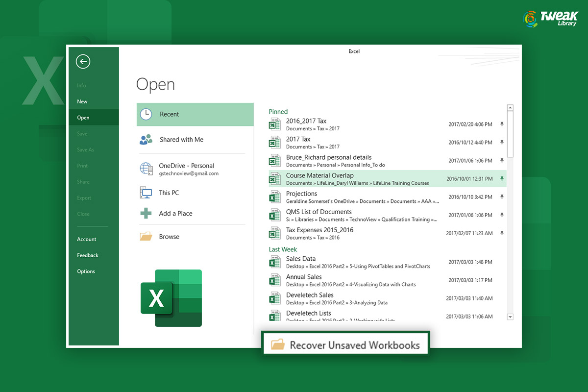Open the Projections workbook
Image resolution: width=588 pixels, height=392 pixels.
(302, 194)
